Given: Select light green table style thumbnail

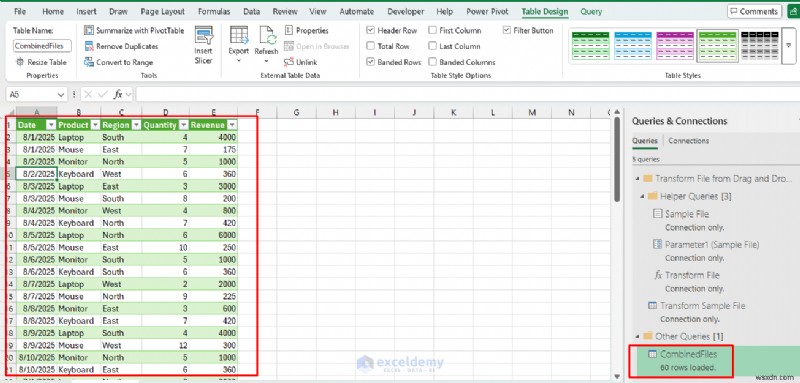Looking at the screenshot, I should 717,45.
